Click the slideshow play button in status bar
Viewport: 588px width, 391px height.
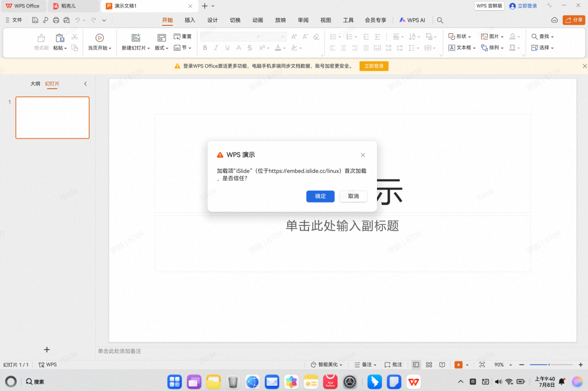(x=458, y=365)
